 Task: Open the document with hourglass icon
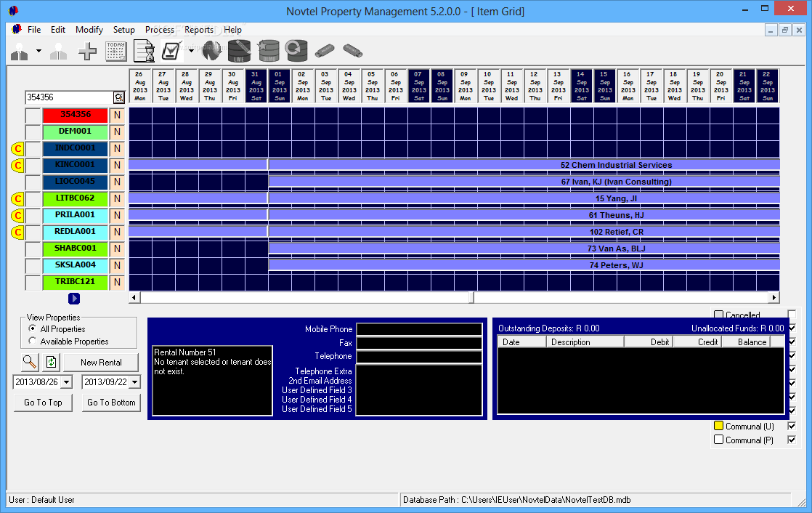click(145, 52)
